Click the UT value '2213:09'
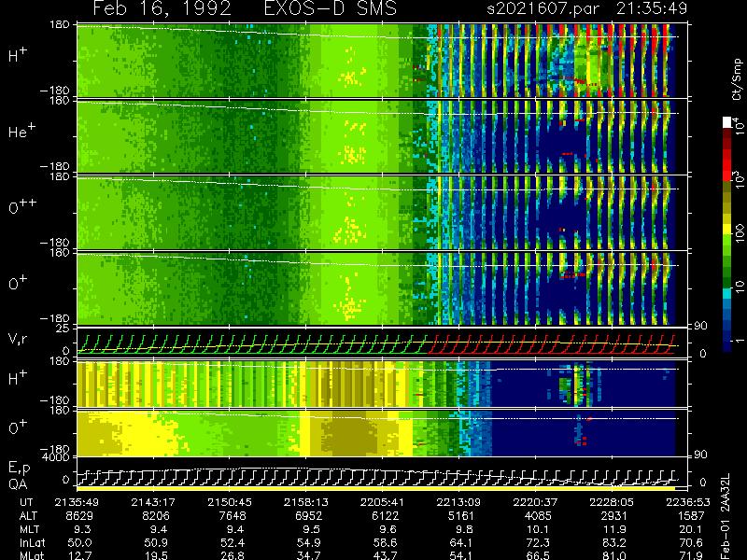This screenshot has width=747, height=560. coord(458,502)
